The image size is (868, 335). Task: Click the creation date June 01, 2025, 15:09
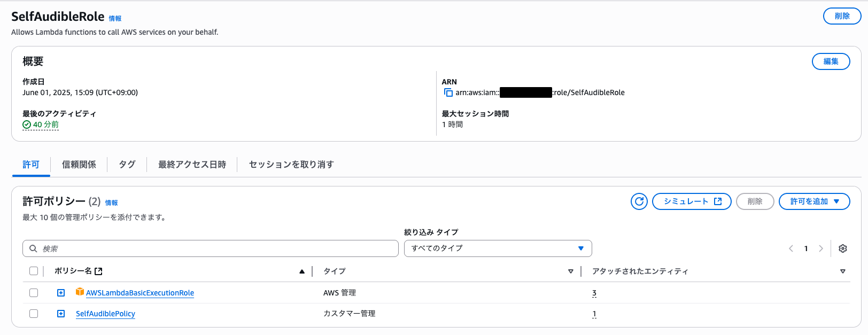(x=80, y=92)
